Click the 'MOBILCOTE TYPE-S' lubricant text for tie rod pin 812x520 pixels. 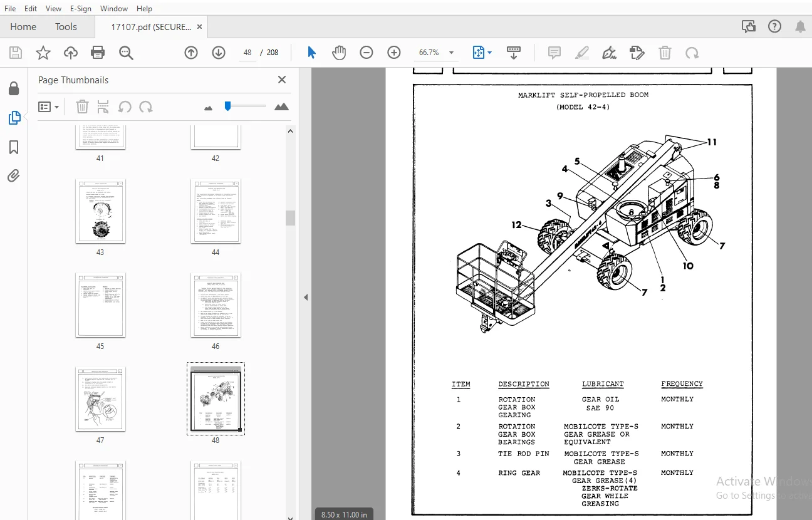click(601, 454)
